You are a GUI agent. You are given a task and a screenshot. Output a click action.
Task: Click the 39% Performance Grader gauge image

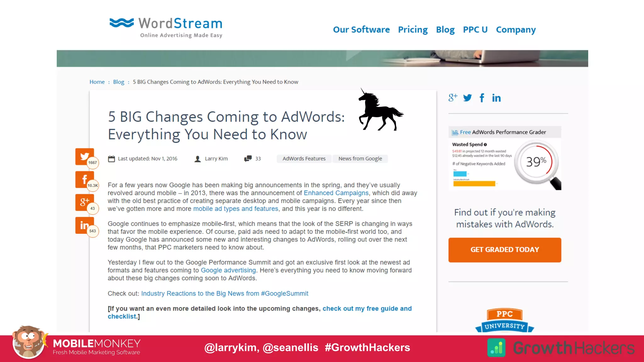click(x=536, y=162)
